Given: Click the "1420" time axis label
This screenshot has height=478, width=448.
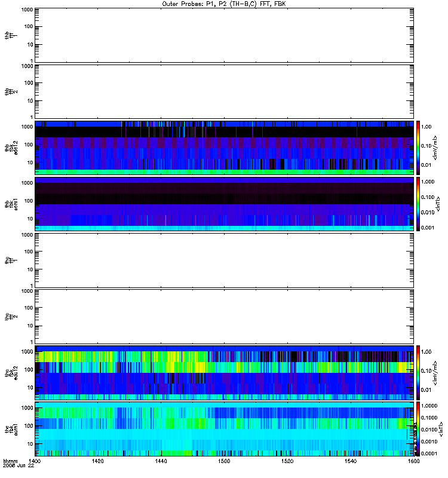Looking at the screenshot, I should coord(97,461).
